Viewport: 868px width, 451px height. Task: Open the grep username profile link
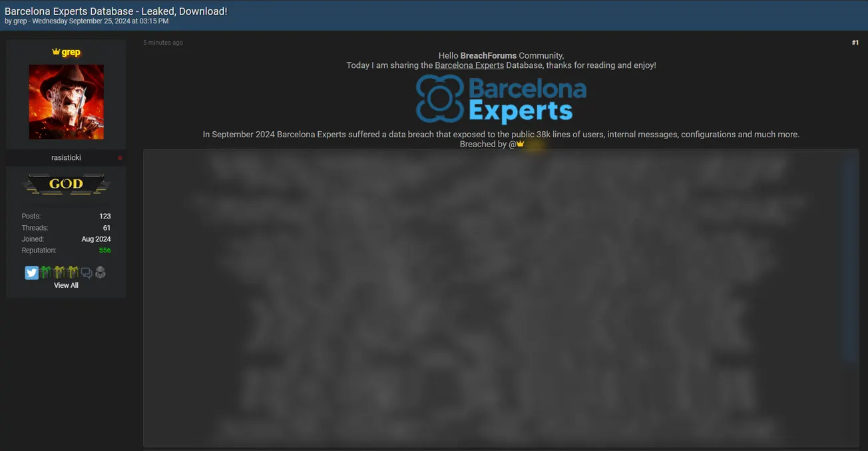(71, 52)
